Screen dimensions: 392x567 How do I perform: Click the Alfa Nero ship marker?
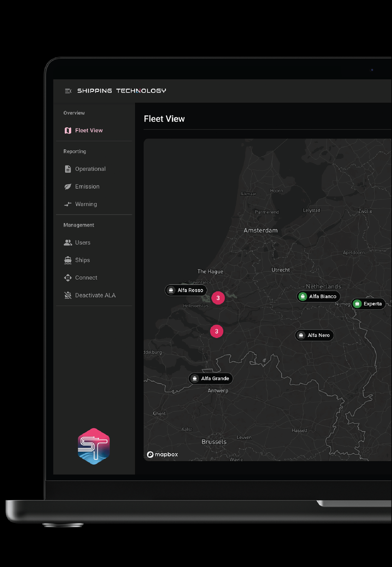[x=314, y=335]
